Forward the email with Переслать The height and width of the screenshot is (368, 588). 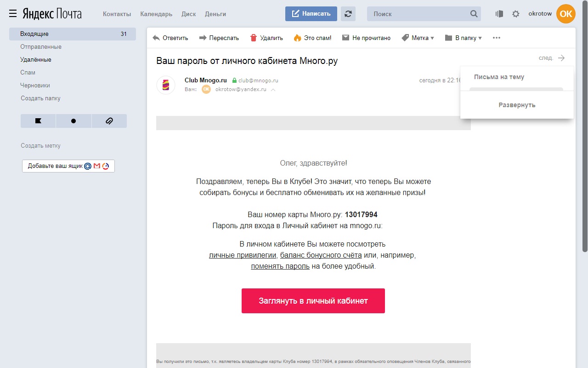pyautogui.click(x=219, y=38)
